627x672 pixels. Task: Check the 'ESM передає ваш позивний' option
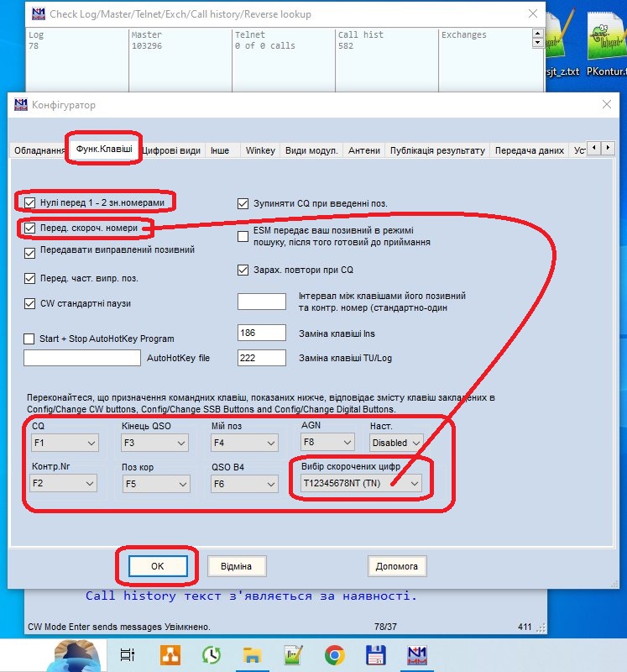(x=243, y=236)
